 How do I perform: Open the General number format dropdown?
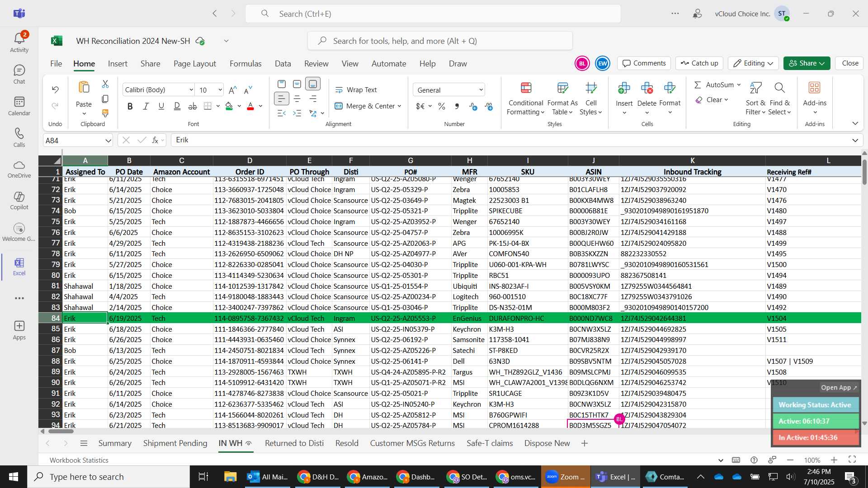click(449, 90)
